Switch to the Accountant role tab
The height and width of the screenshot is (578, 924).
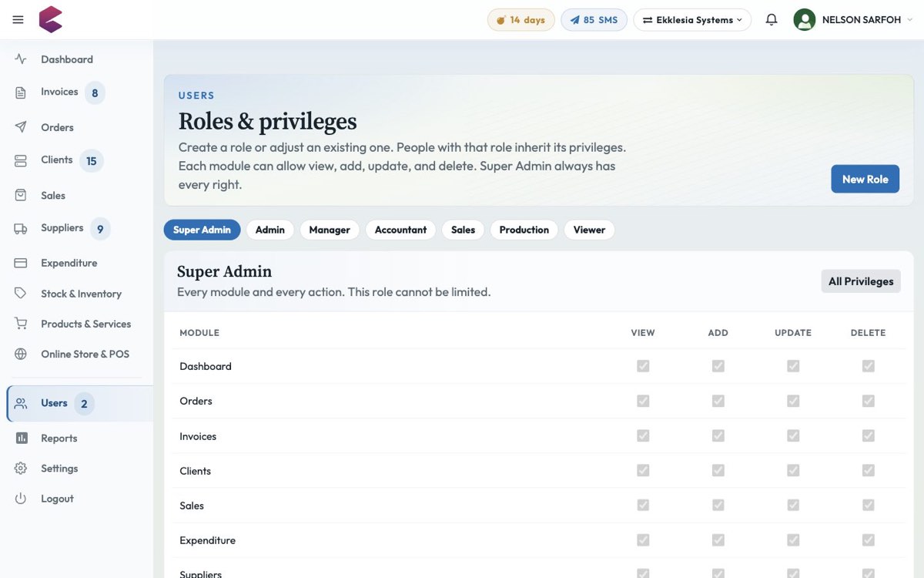400,230
